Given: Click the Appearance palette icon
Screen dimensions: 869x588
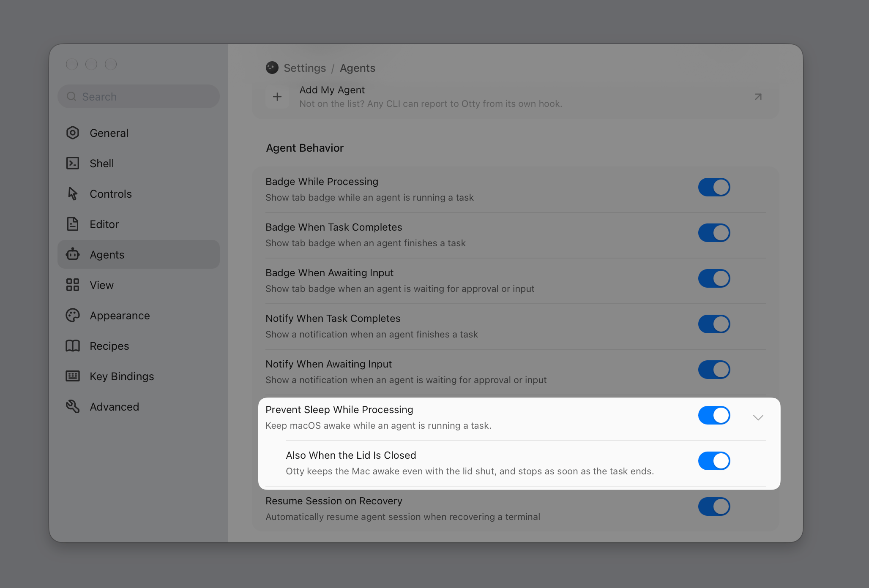Looking at the screenshot, I should (x=73, y=316).
